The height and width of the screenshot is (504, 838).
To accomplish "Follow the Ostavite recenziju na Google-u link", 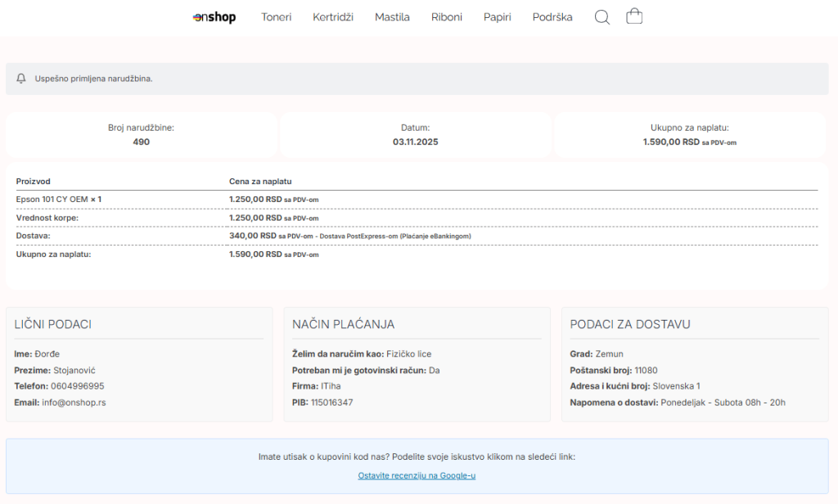I will [417, 475].
